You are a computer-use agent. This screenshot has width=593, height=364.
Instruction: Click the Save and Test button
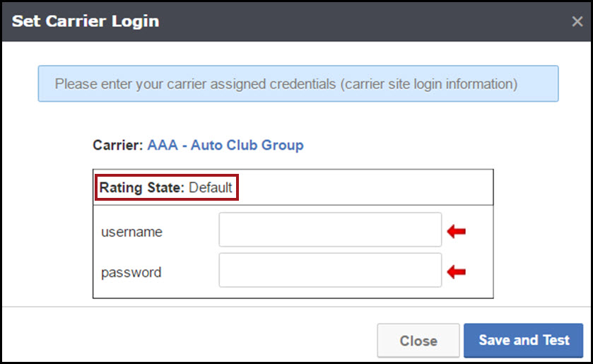pos(524,340)
